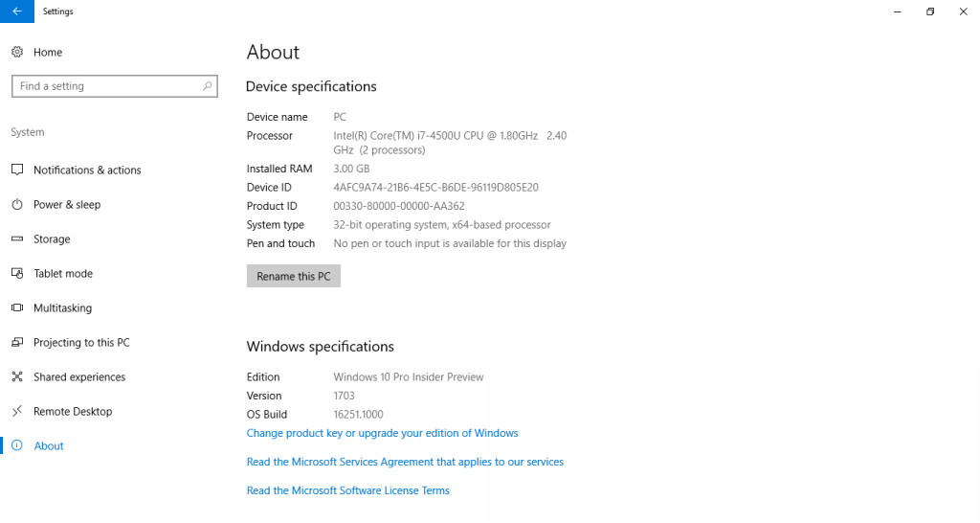The width and height of the screenshot is (980, 523).
Task: Open the Microsoft Services Agreement link
Action: coord(405,462)
